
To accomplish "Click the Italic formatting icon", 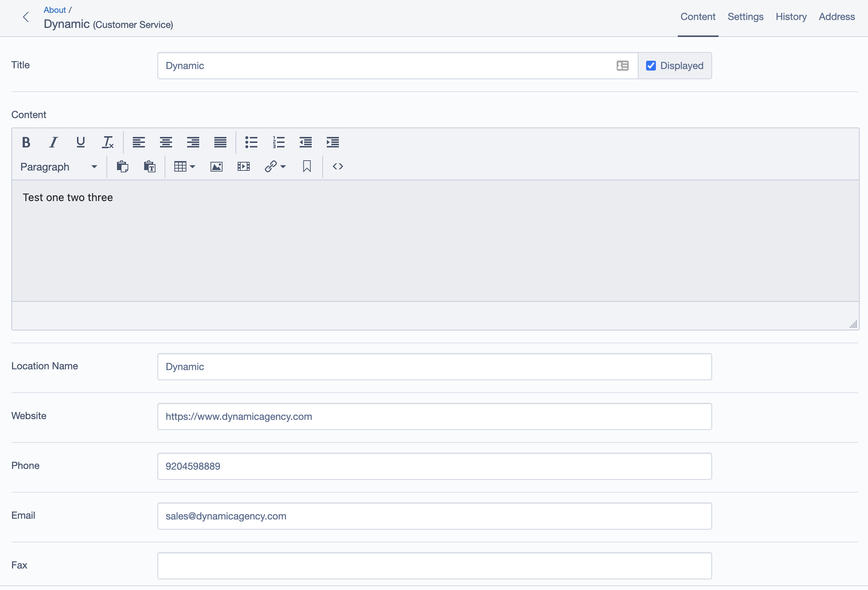I will [53, 141].
